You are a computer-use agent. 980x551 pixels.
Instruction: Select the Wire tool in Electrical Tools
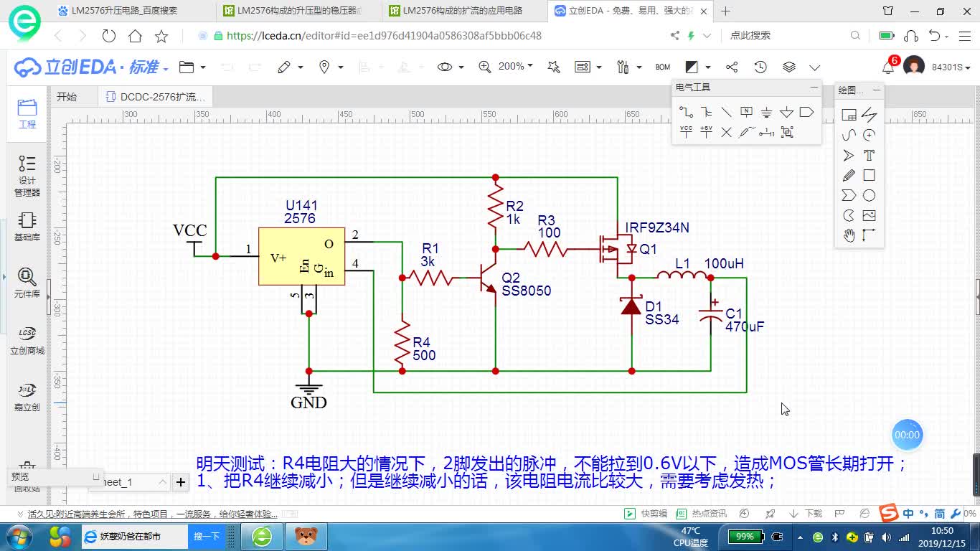[x=686, y=112]
